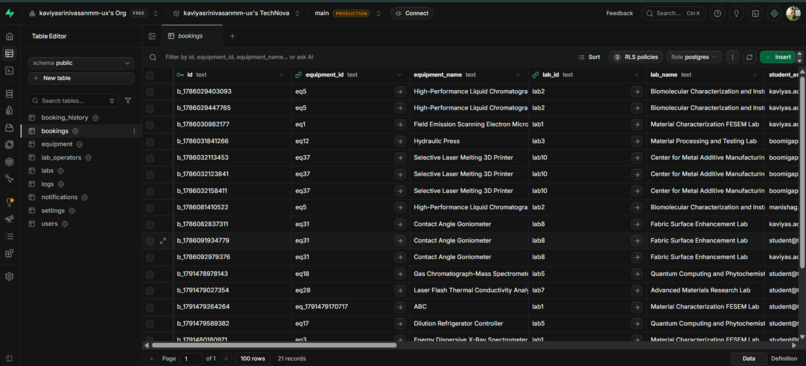Image resolution: width=806 pixels, height=366 pixels.
Task: Open the inline SQL terminal icon in header
Action: point(755,13)
